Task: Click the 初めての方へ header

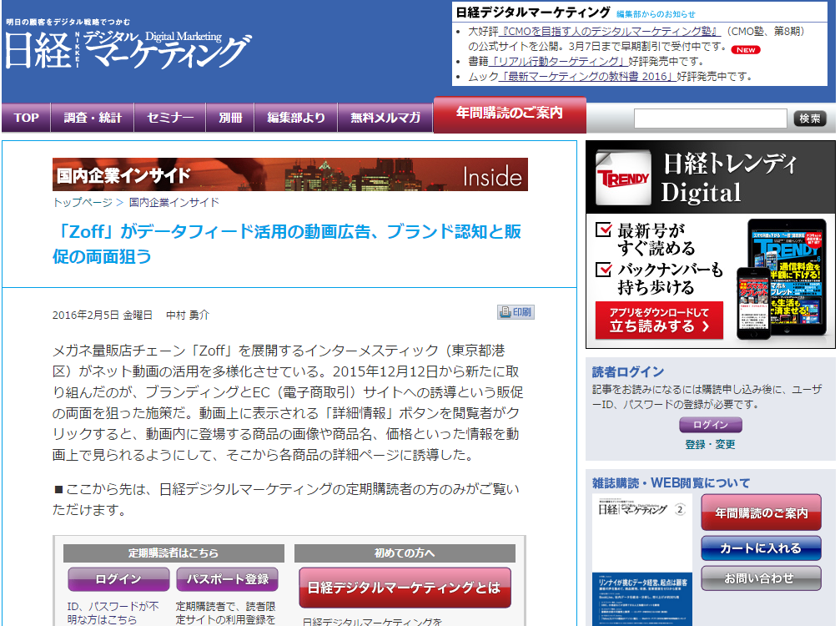Action: click(405, 553)
